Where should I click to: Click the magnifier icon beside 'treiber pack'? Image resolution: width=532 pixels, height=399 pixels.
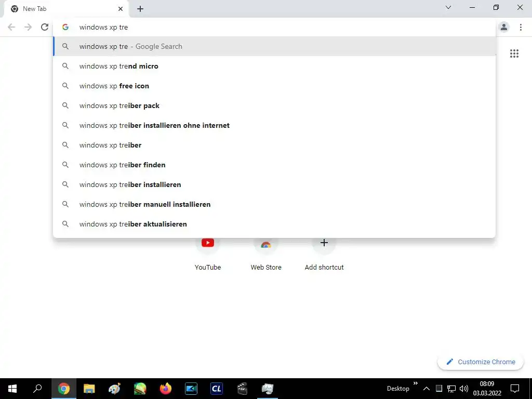pyautogui.click(x=65, y=105)
